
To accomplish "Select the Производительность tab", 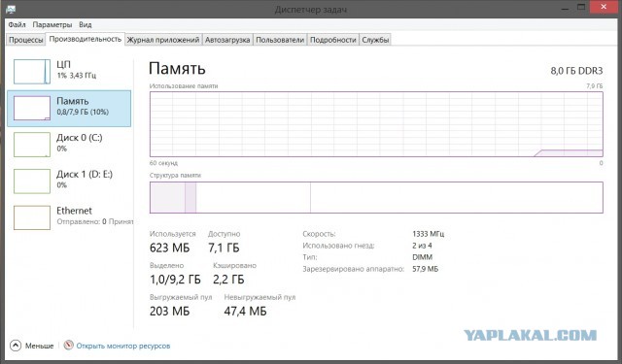I will tap(86, 39).
